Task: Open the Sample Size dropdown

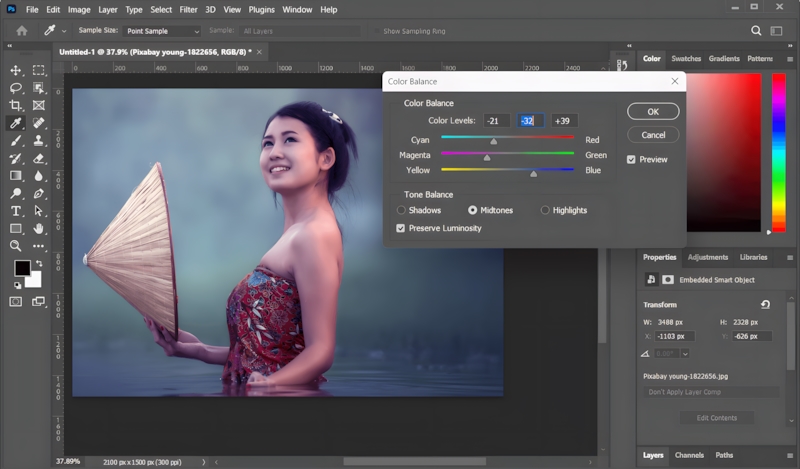Action: pyautogui.click(x=160, y=31)
